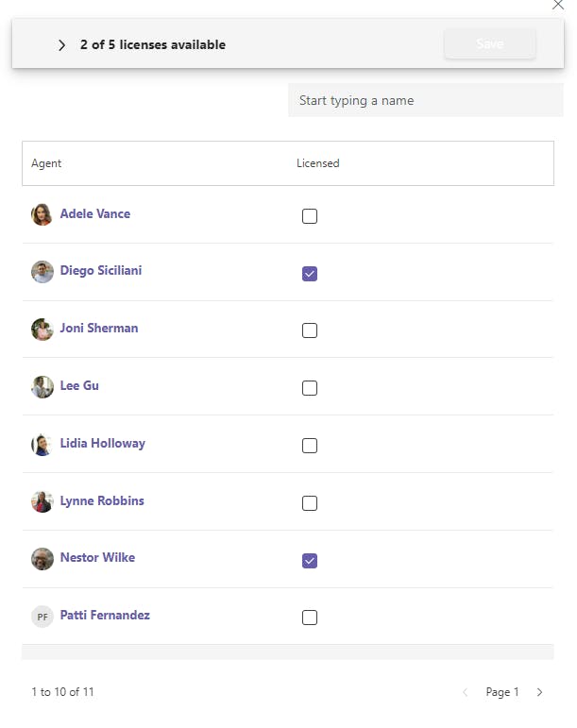
Task: Click Lee Gu's profile avatar
Action: 42,387
